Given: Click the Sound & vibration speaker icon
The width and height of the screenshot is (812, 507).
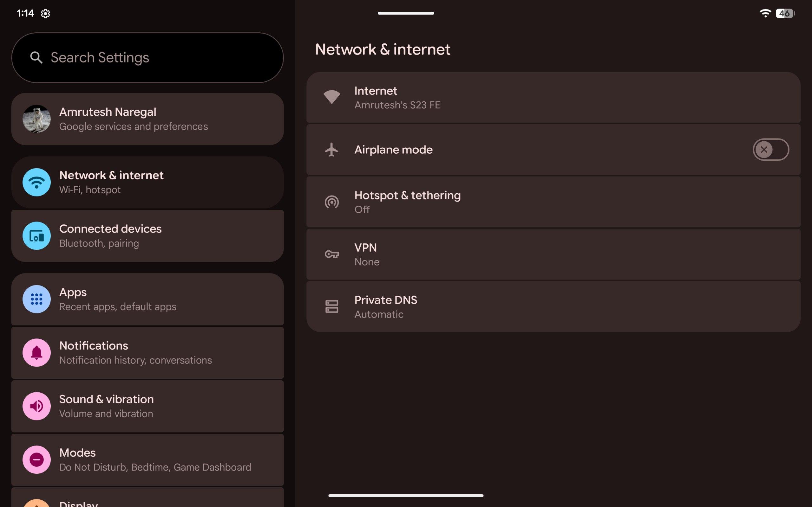Looking at the screenshot, I should (36, 406).
